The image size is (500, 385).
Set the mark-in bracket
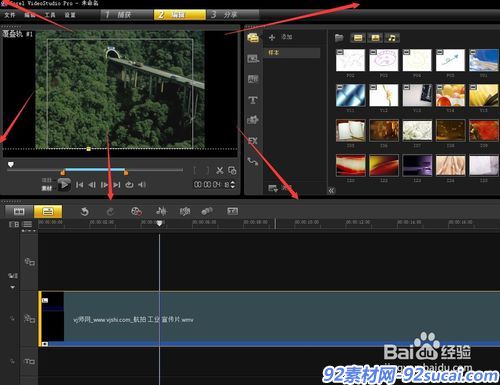(195, 170)
